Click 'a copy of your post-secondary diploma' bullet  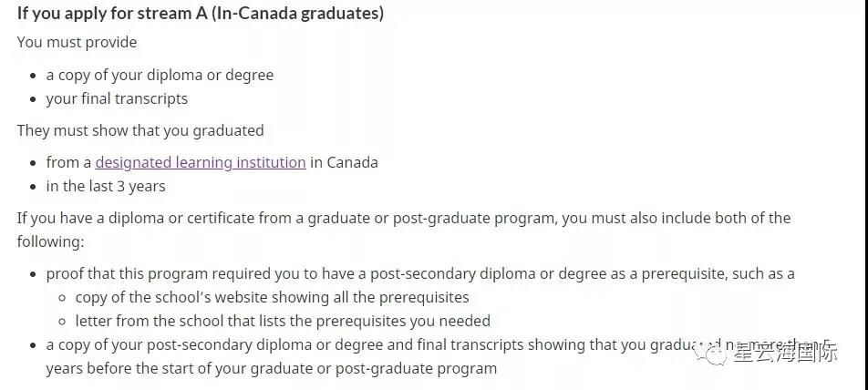coord(365,345)
